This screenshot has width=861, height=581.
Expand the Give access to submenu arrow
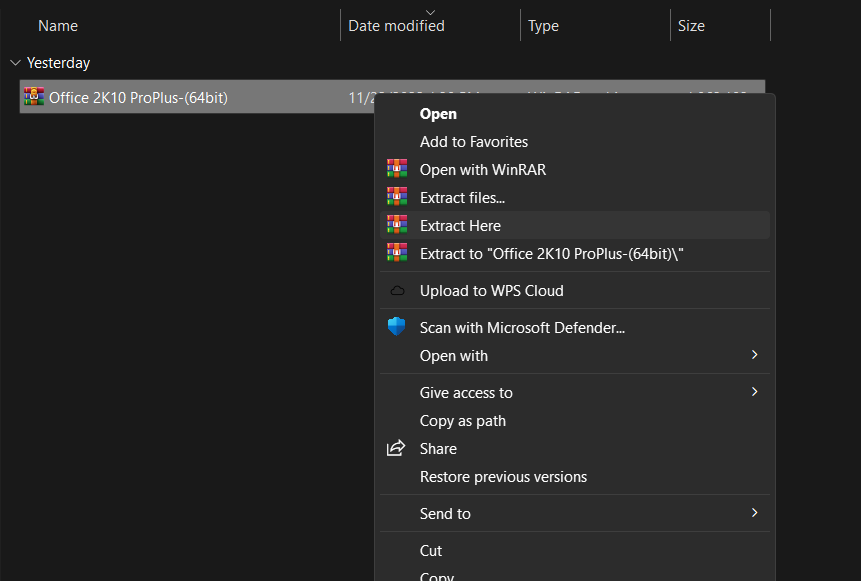click(x=754, y=392)
